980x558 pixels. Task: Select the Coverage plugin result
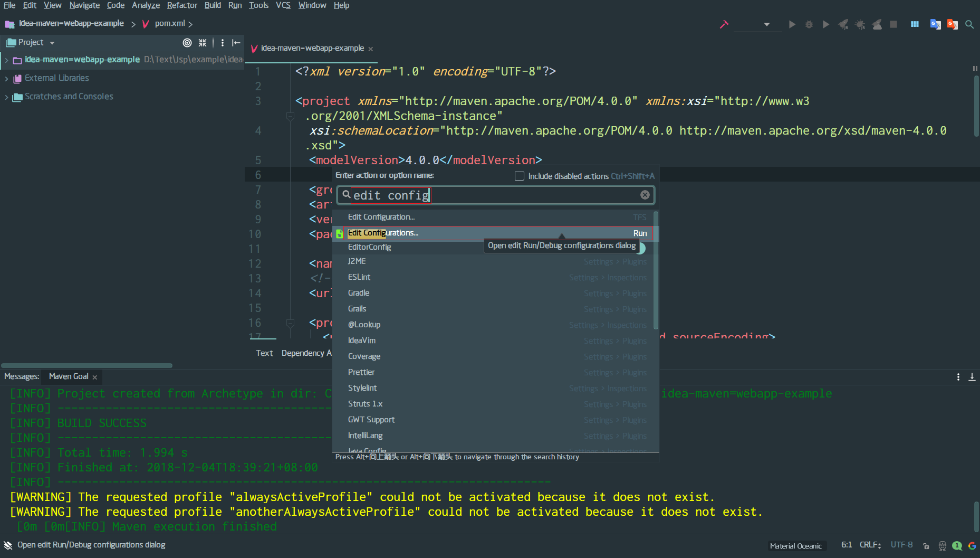pyautogui.click(x=493, y=356)
